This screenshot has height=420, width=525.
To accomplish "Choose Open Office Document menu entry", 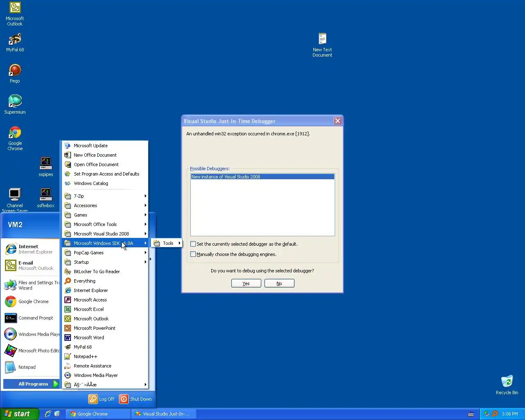I will tap(105, 164).
